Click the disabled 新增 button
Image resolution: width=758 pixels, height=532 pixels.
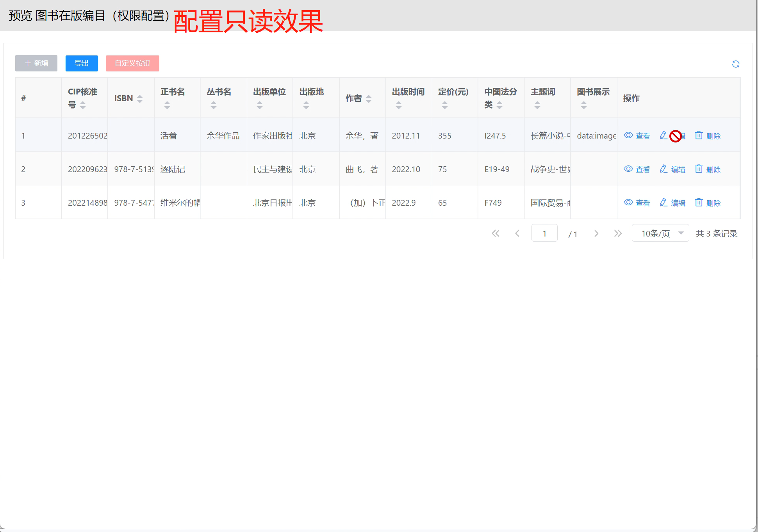36,63
